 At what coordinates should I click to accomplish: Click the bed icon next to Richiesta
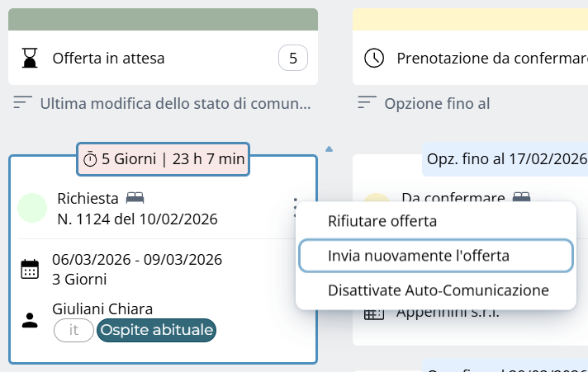tap(135, 198)
